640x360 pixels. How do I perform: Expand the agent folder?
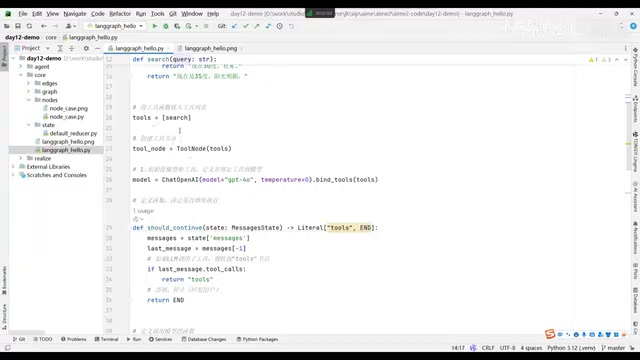coord(21,67)
